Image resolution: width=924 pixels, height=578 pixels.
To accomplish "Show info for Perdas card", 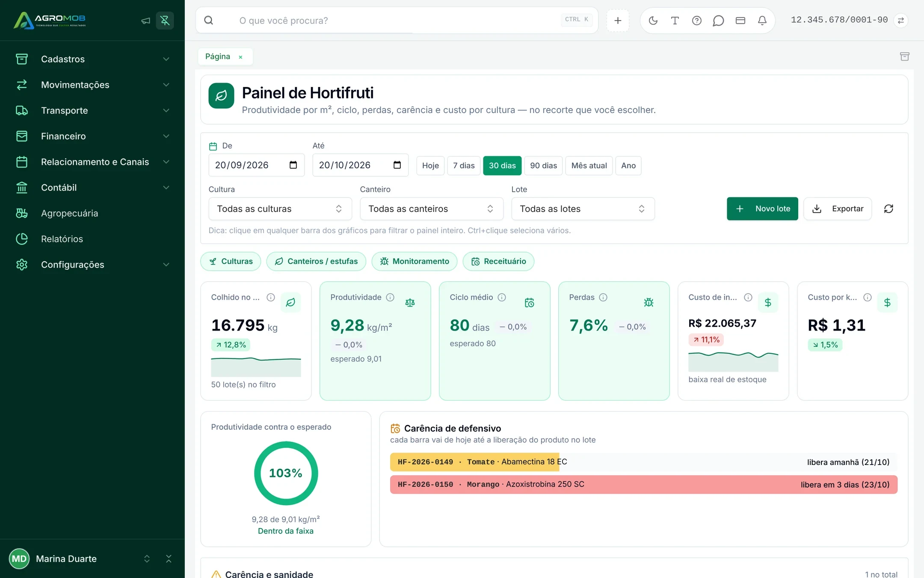I will point(603,297).
